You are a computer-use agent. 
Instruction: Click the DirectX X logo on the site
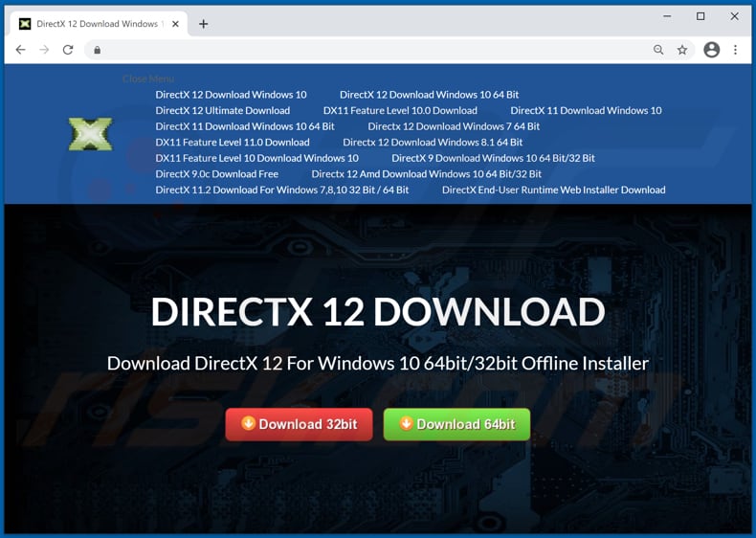pos(91,134)
